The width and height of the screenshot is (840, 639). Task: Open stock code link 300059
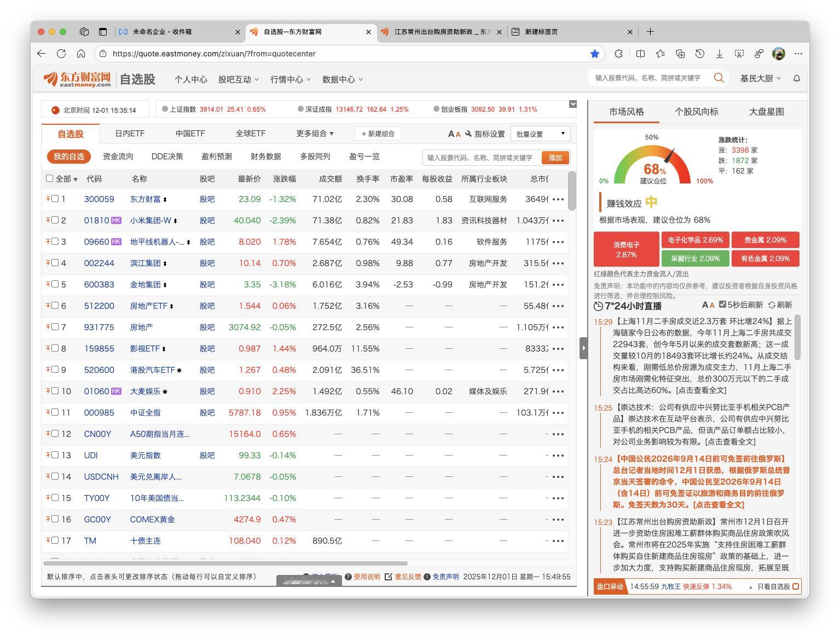point(99,199)
